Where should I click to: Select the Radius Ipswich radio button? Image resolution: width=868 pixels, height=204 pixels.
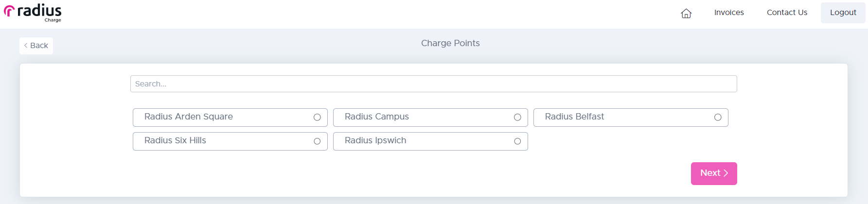point(517,141)
